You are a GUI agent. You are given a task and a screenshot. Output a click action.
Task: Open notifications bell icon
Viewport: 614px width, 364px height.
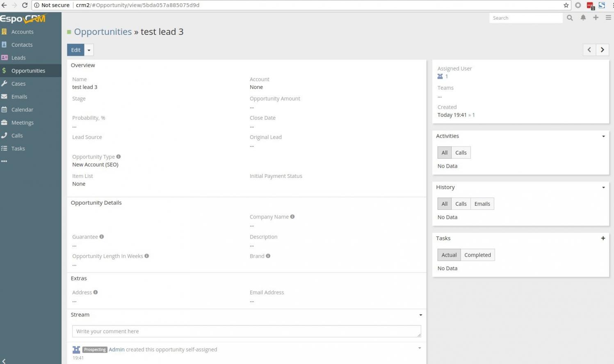(583, 18)
